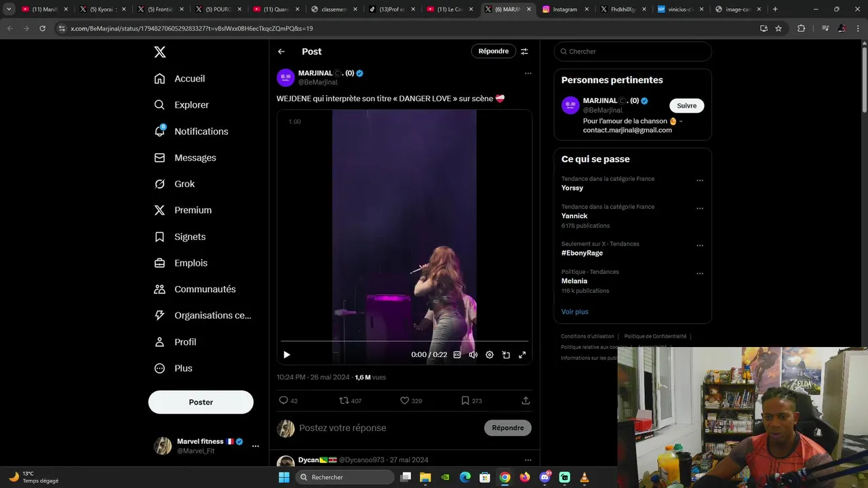
Task: Open the #EbonyRage trend
Action: coord(582,253)
